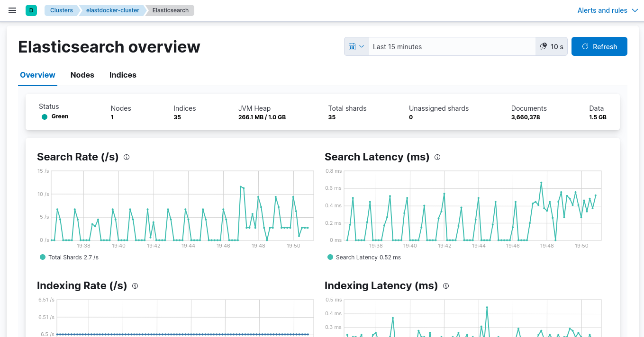Screen dimensions: 644x337
Task: Toggle Total Shards legend series
Action: pos(43,257)
